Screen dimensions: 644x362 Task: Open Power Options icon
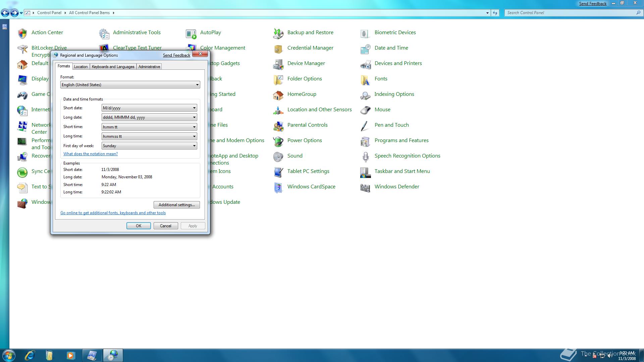tap(278, 141)
